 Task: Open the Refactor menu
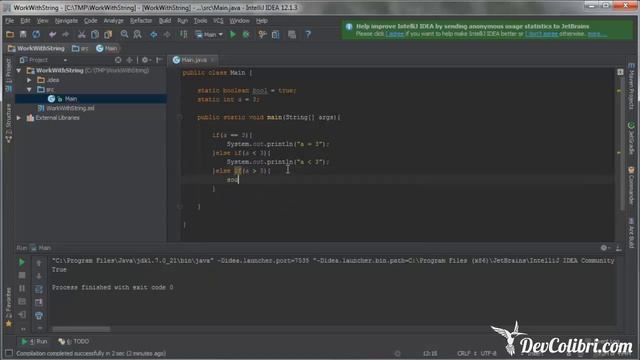tap(141, 20)
